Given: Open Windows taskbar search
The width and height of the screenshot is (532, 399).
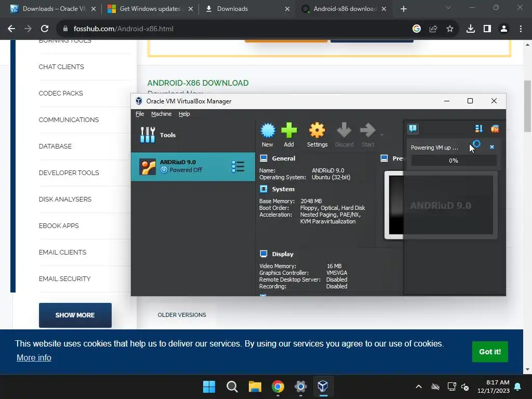Looking at the screenshot, I should (232, 387).
